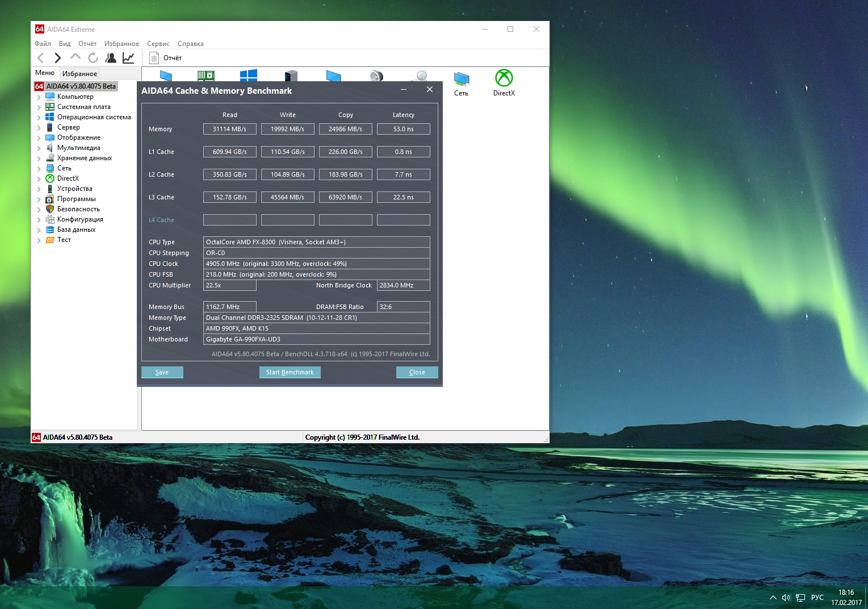Open the Отчёт menu in menu bar

(x=87, y=44)
